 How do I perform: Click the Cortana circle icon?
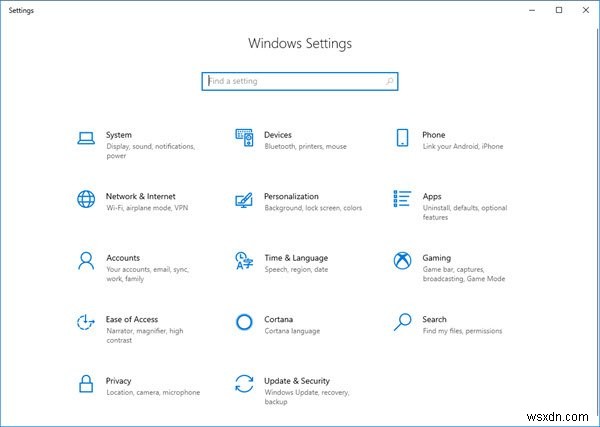click(x=244, y=322)
